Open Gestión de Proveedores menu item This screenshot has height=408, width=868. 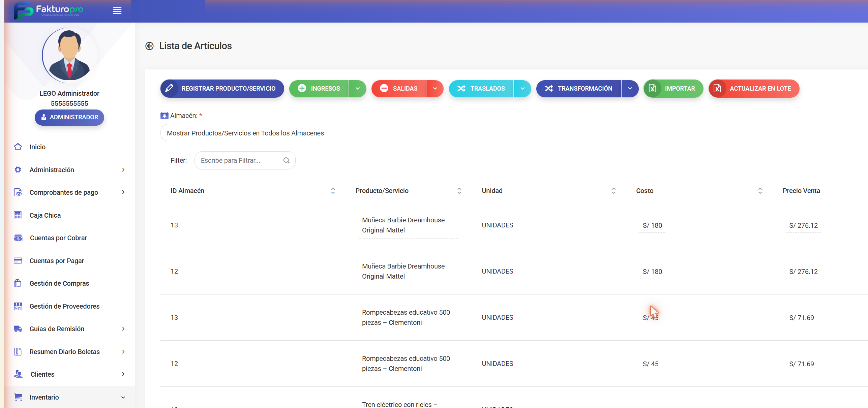(64, 306)
